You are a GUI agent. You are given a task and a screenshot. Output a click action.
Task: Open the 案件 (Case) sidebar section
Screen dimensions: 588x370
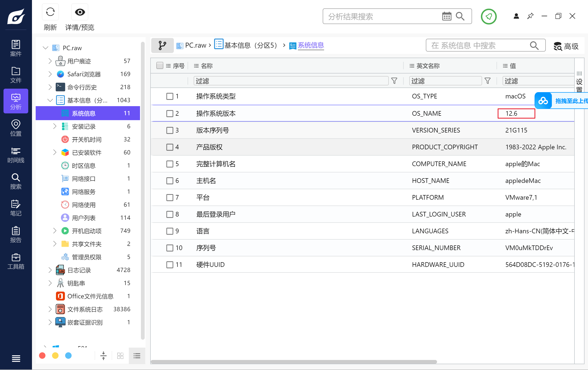(16, 48)
